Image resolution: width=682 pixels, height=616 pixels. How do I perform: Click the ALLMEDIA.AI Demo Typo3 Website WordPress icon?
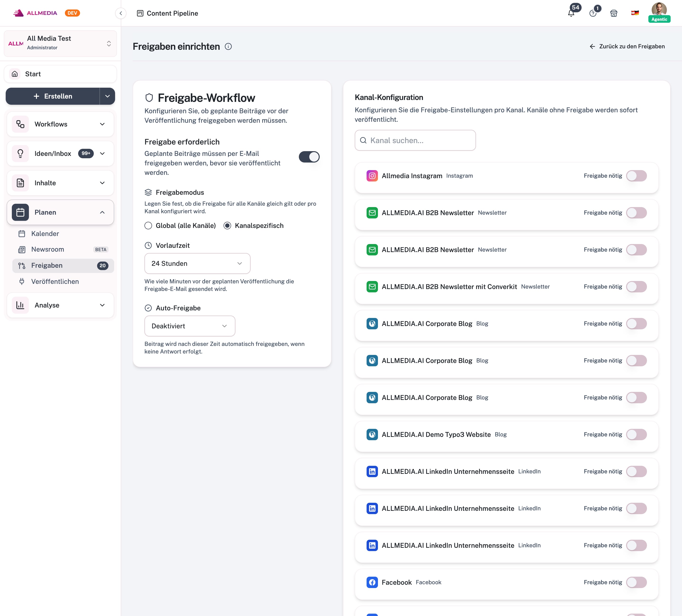[372, 434]
